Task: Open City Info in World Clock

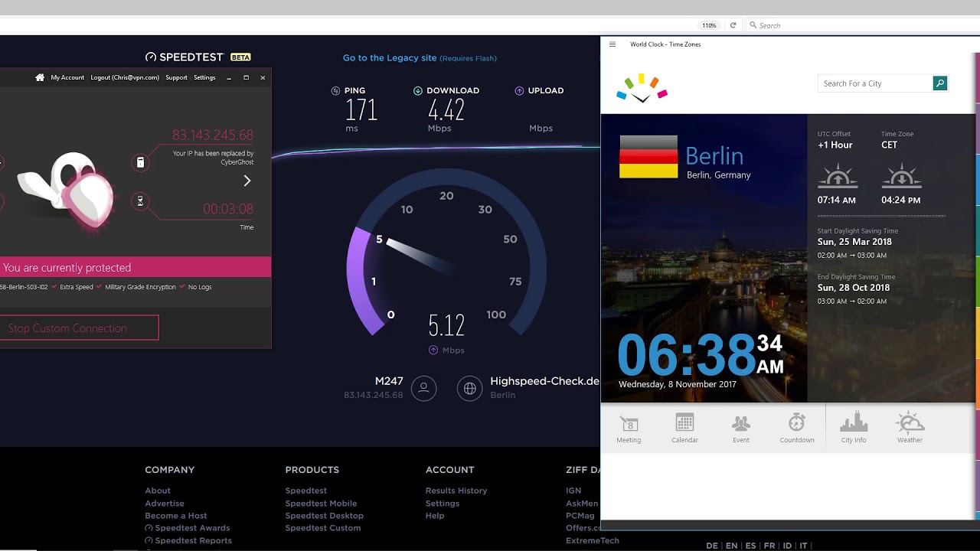Action: pos(854,428)
